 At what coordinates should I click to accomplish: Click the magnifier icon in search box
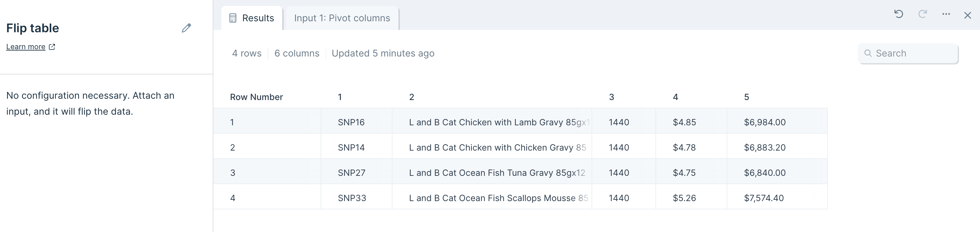(x=868, y=53)
